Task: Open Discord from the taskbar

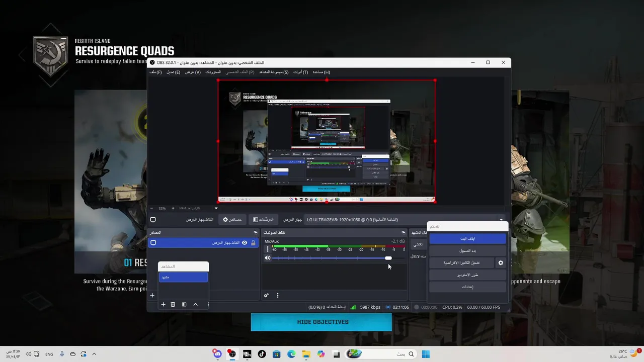Action: [x=217, y=354]
